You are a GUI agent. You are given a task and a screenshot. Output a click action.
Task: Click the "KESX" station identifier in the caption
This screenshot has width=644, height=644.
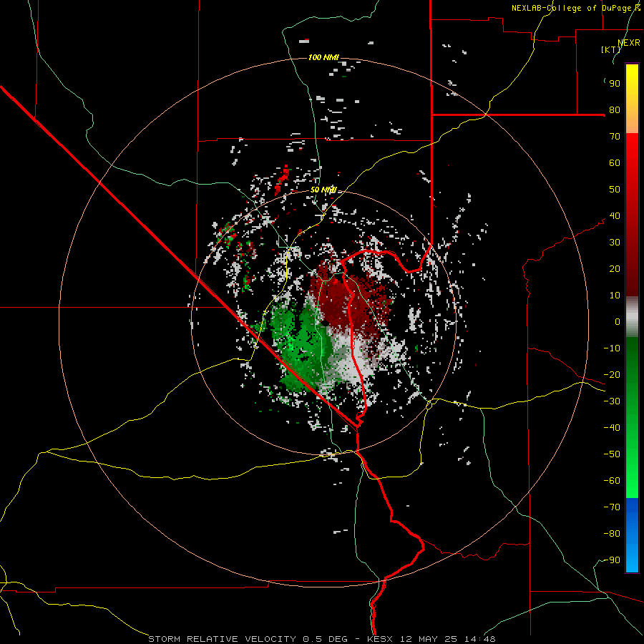pos(379,639)
